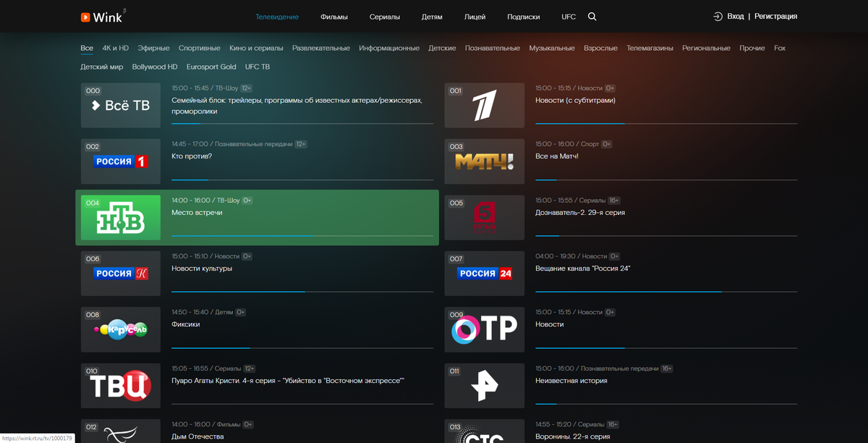Open Подписки section
This screenshot has width=868, height=443.
[x=524, y=17]
